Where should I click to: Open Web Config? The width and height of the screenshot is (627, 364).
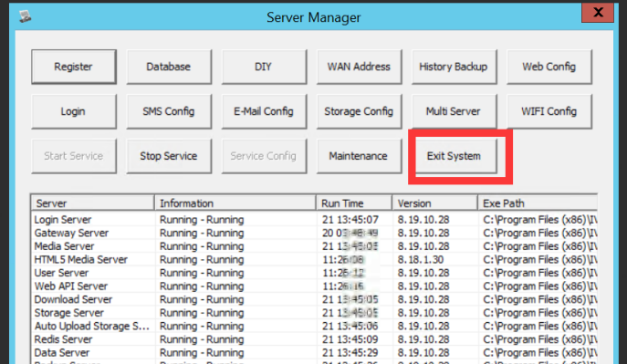coord(549,67)
